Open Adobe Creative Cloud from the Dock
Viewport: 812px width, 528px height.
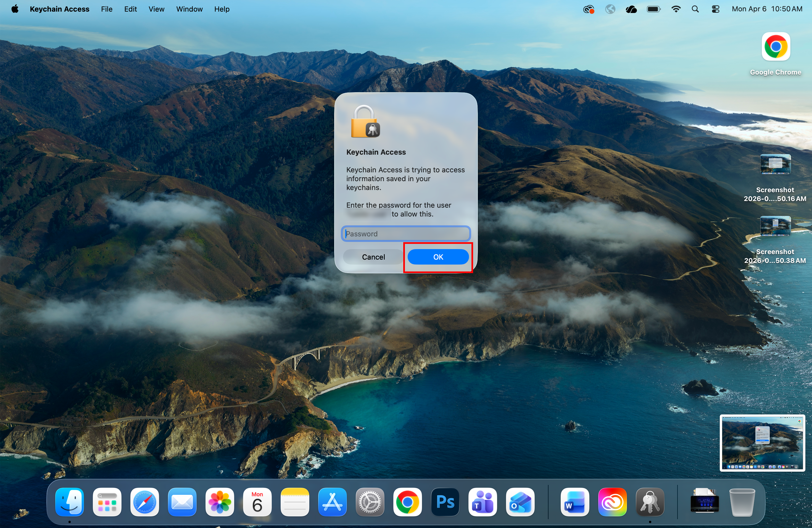612,502
